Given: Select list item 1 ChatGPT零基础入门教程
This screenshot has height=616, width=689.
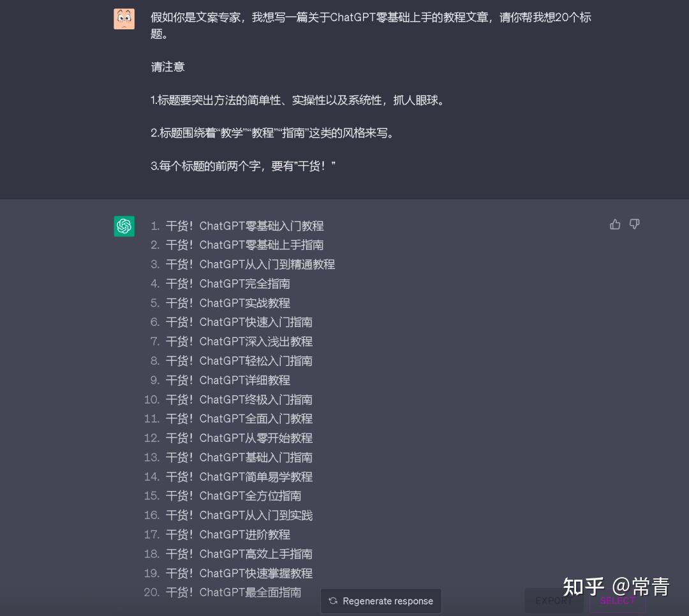Looking at the screenshot, I should tap(245, 226).
